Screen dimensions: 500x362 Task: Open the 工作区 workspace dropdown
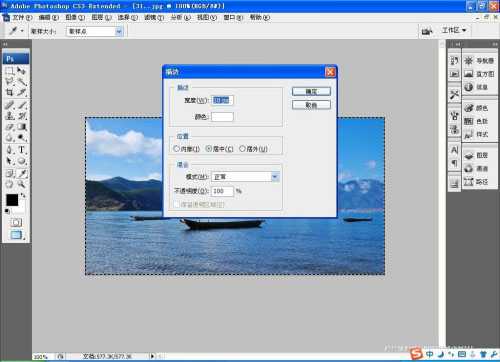pyautogui.click(x=454, y=30)
